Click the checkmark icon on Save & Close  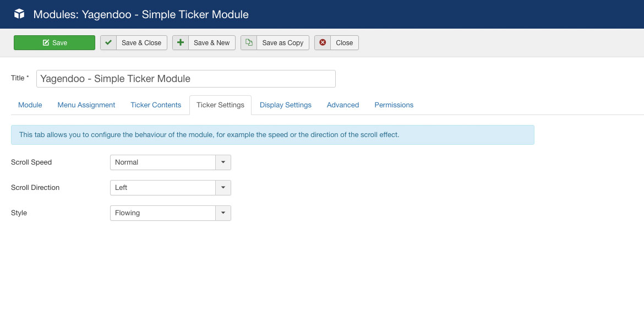(x=108, y=43)
